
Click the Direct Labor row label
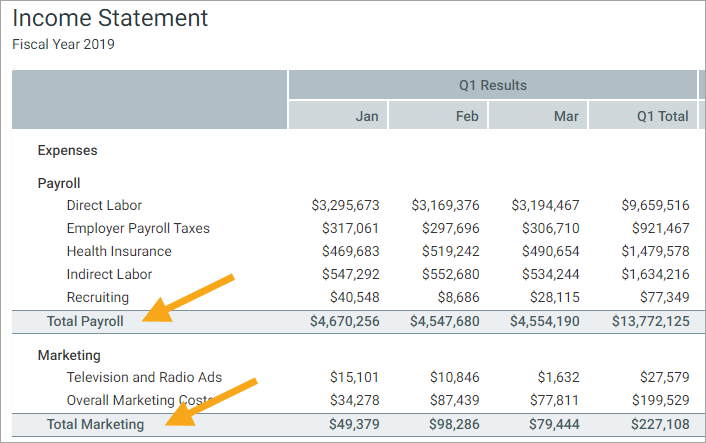104,205
